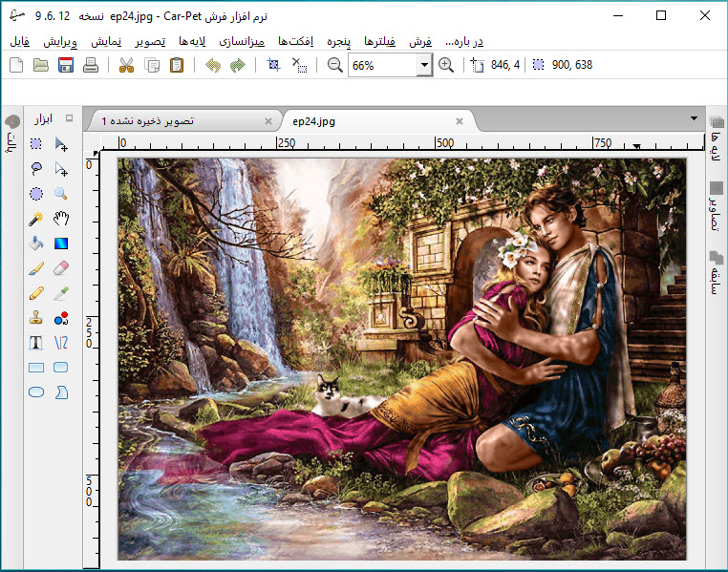The image size is (728, 572).
Task: Create a new image with the blank page icon
Action: pyautogui.click(x=16, y=65)
